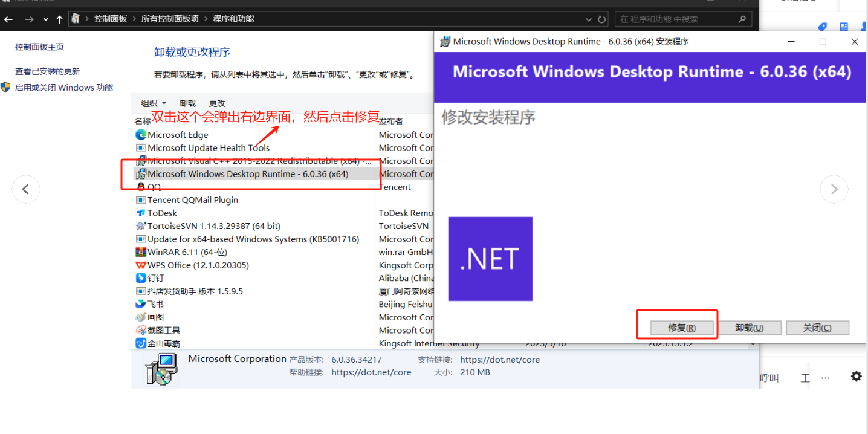Click the Beijing Feishu publisher cell
Viewport: 868px width, 434px height.
[406, 305]
